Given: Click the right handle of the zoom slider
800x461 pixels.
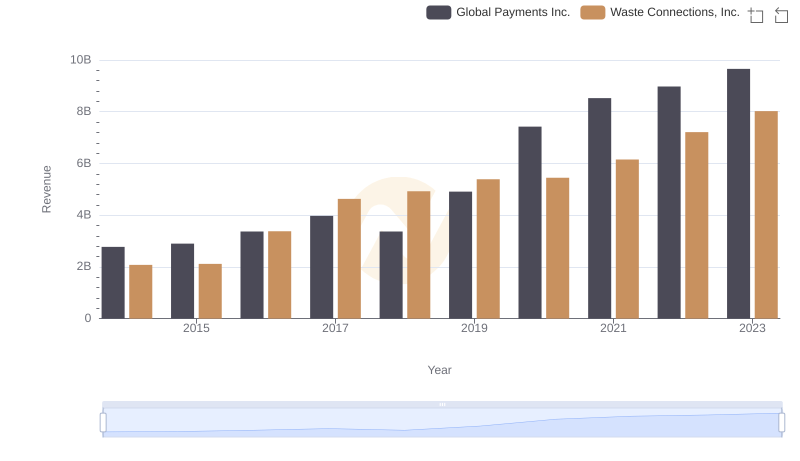Looking at the screenshot, I should coord(782,423).
